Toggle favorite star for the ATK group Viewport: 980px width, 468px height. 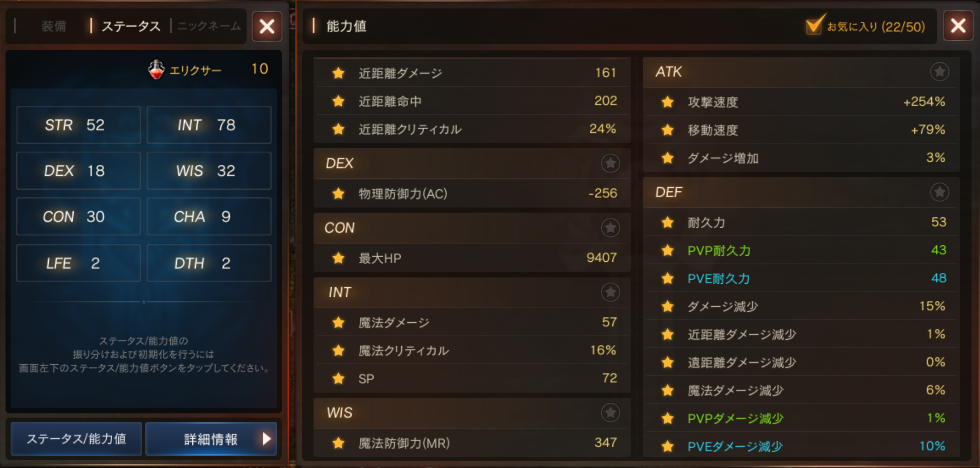coord(939,72)
